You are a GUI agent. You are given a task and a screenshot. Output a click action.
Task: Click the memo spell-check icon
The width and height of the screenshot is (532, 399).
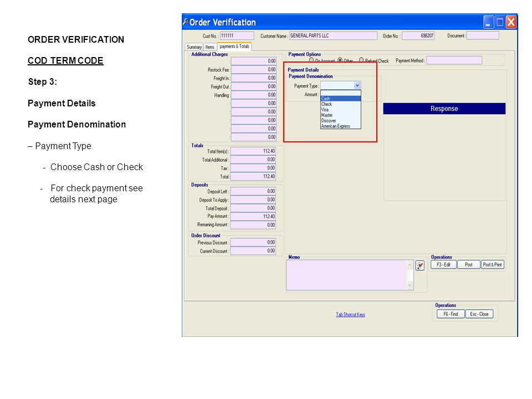[420, 265]
